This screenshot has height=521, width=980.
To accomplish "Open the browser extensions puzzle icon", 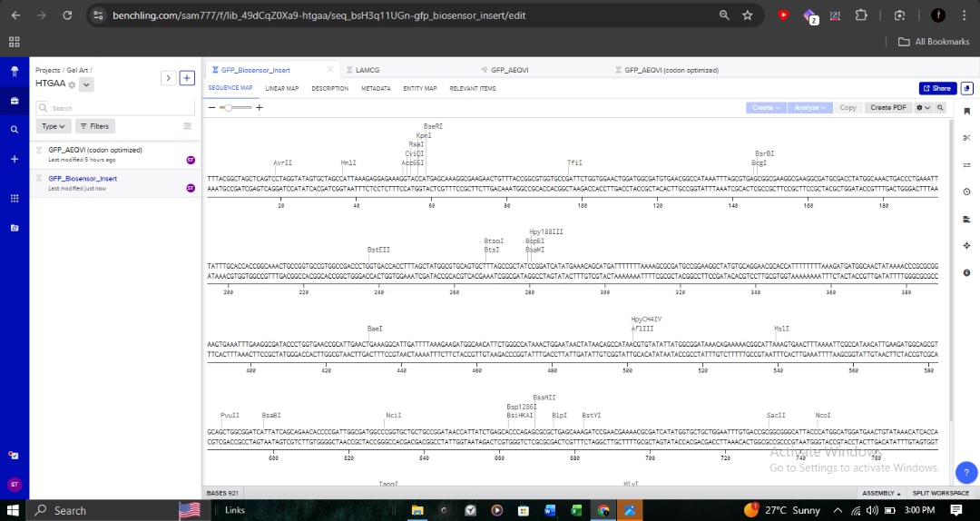I will click(861, 15).
